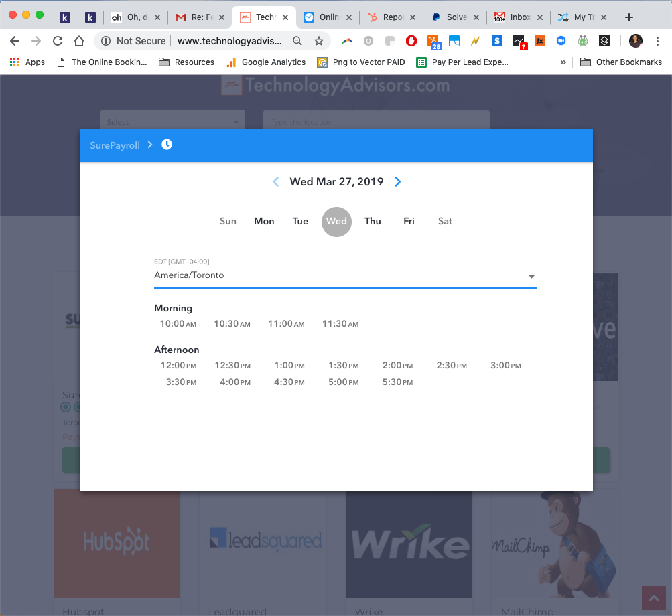Open the Other Bookmarks folder
This screenshot has width=672, height=616.
(x=621, y=62)
